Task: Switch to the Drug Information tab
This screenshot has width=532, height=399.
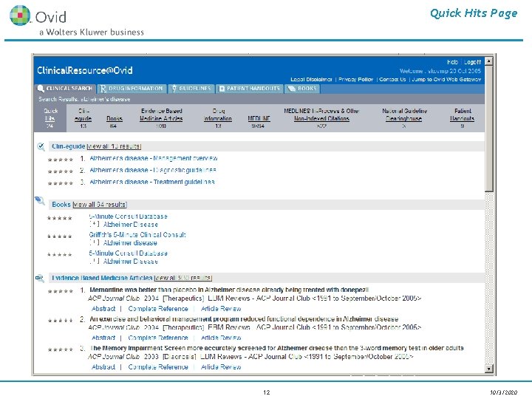Action: pos(132,89)
